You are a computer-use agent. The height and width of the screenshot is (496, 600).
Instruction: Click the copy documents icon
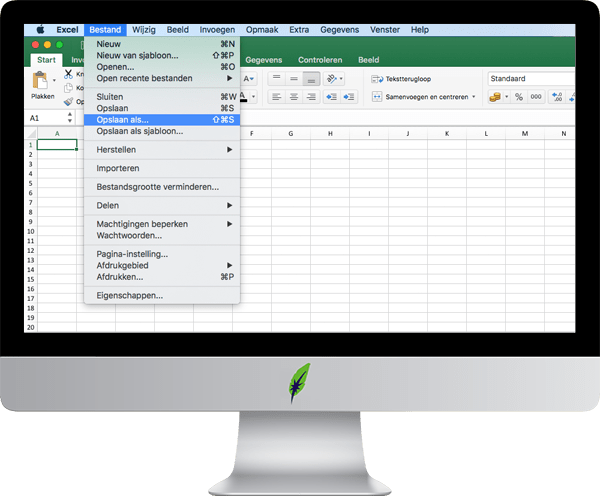tap(68, 88)
